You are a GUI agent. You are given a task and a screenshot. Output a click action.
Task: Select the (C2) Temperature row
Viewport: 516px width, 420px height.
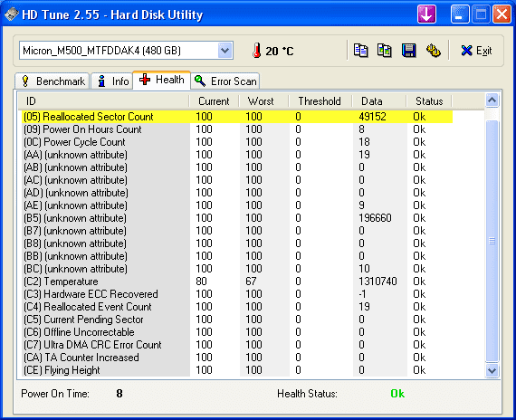point(237,282)
